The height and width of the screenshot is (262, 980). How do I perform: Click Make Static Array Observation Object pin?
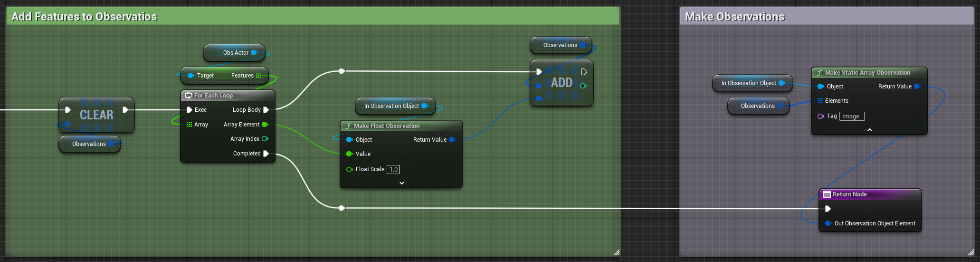tap(820, 87)
